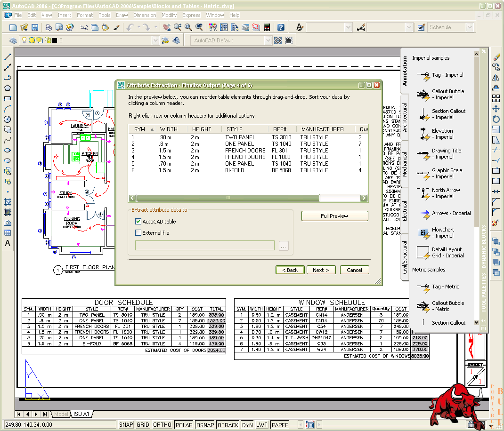The image size is (504, 431).
Task: Click the preview table horizontal scrollbar
Action: pos(228,198)
